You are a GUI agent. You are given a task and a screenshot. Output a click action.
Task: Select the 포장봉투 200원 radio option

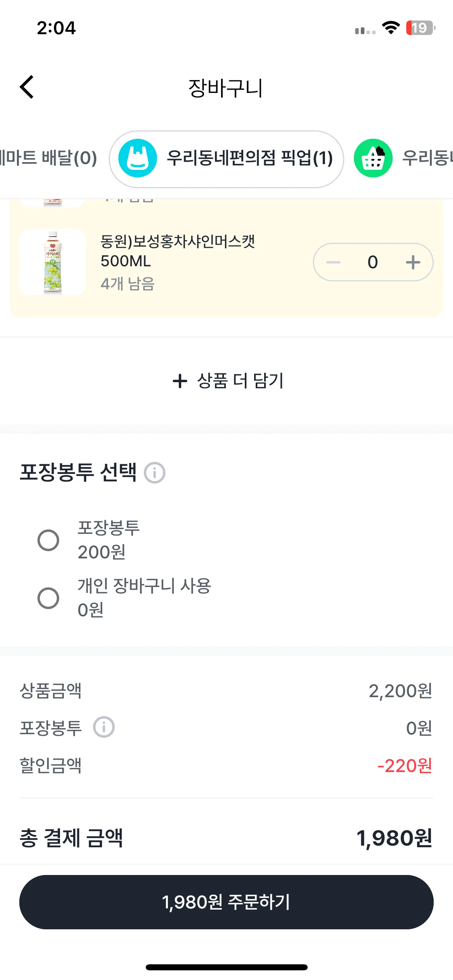[48, 540]
